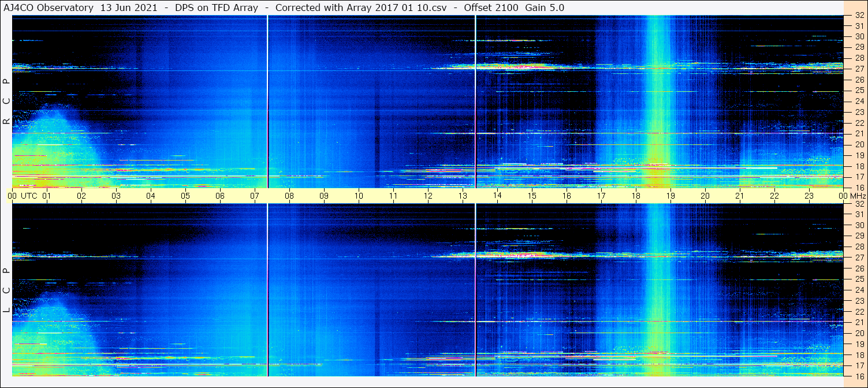This screenshot has height=388, width=868.
Task: Select hour 08 on the time axis
Action: click(x=289, y=196)
